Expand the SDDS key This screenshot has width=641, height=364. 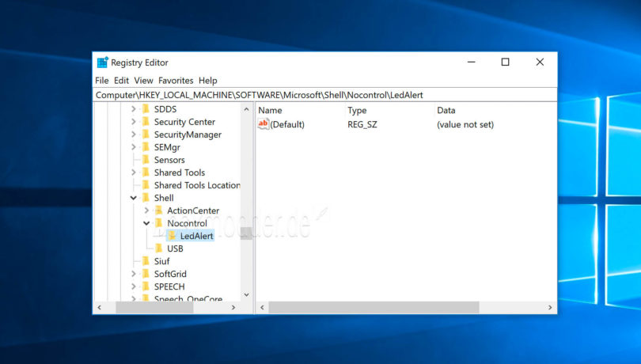point(133,109)
